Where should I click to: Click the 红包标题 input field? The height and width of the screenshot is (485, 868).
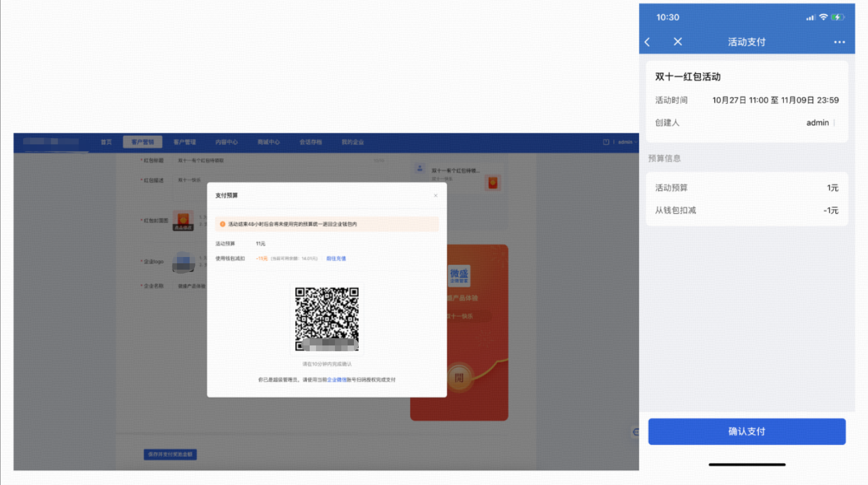[x=282, y=161]
